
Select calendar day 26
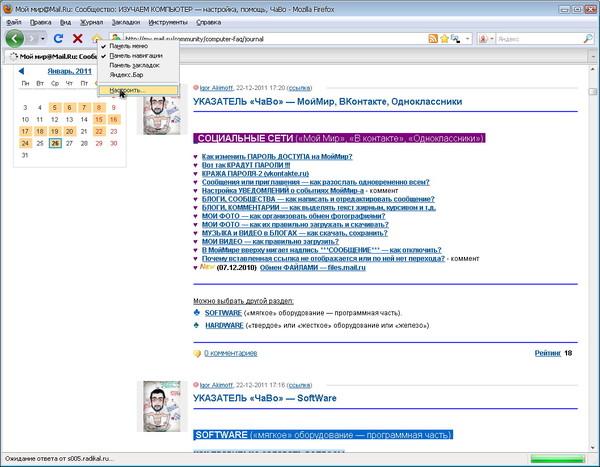coord(55,143)
